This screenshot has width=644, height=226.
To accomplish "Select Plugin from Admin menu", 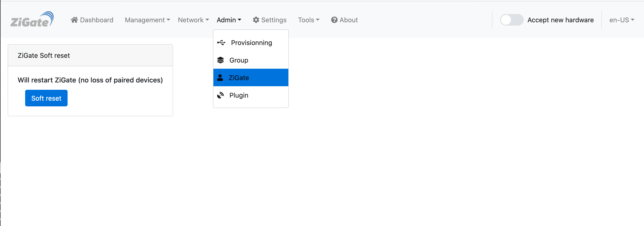I will [x=251, y=95].
